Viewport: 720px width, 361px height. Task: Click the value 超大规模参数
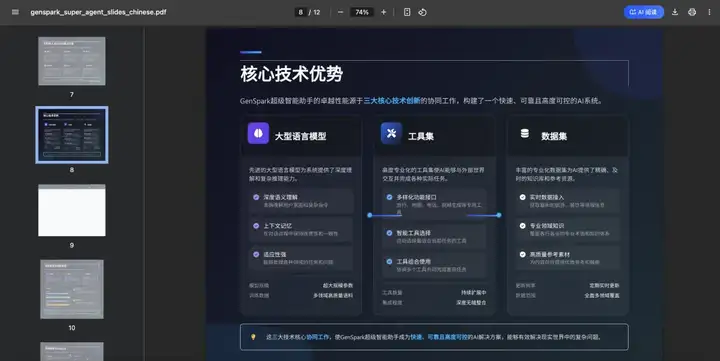[338, 285]
